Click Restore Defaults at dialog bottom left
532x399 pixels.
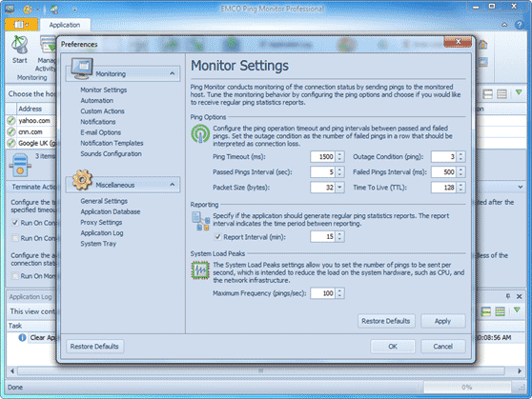coord(94,347)
